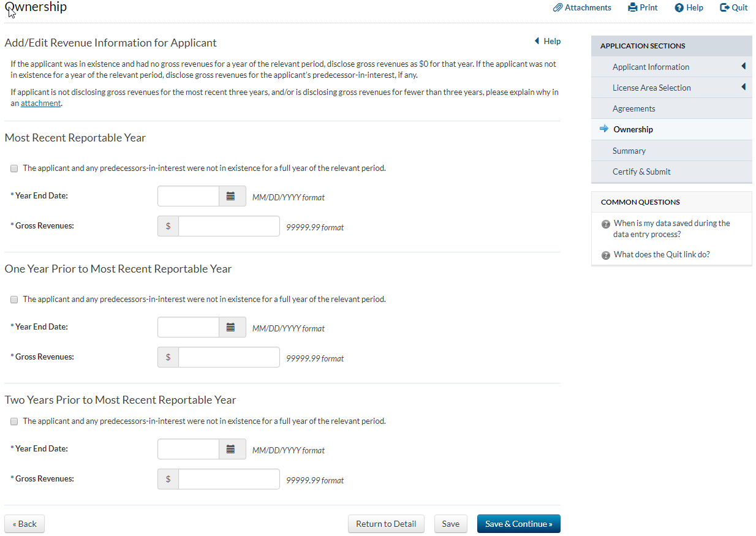Click question icon beside 'What does the Quit link do'
The image size is (756, 536).
point(606,255)
